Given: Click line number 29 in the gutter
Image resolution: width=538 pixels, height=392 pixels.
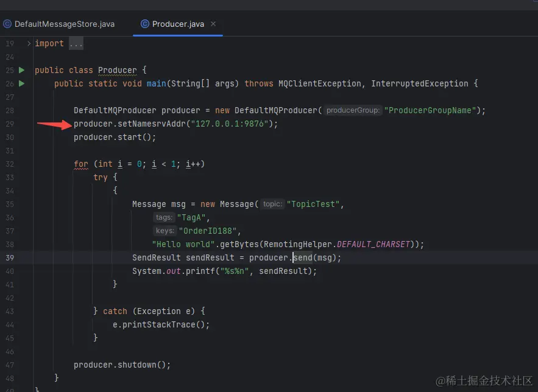Looking at the screenshot, I should (10, 124).
